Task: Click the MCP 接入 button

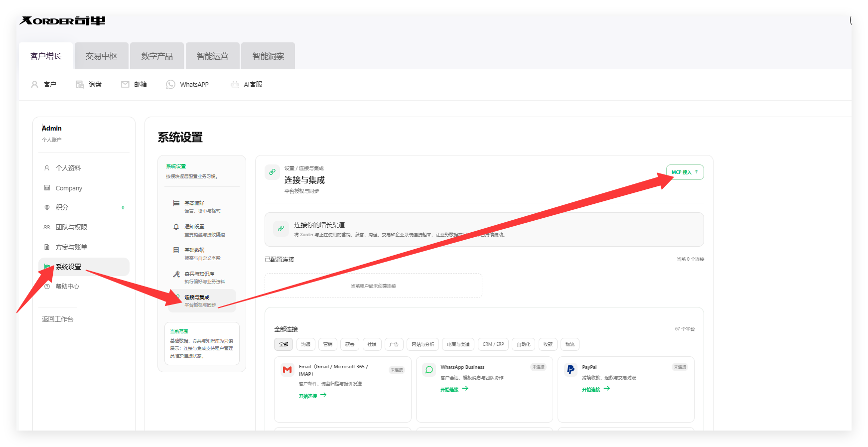Action: (x=685, y=172)
